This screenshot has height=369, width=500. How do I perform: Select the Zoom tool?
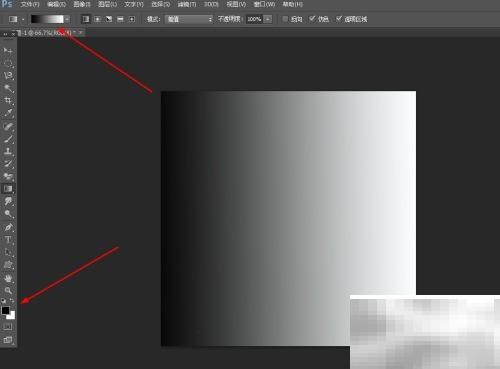click(x=8, y=290)
